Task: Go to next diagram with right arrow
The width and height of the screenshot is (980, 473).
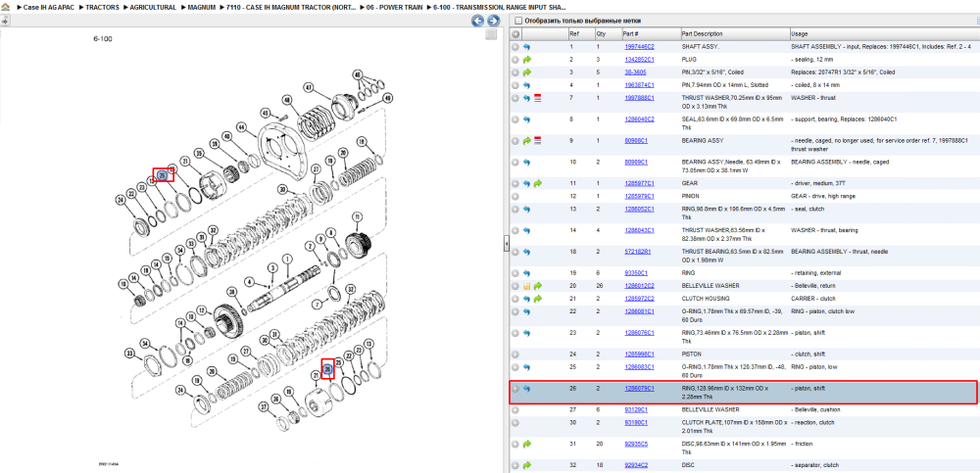Action: click(x=493, y=21)
